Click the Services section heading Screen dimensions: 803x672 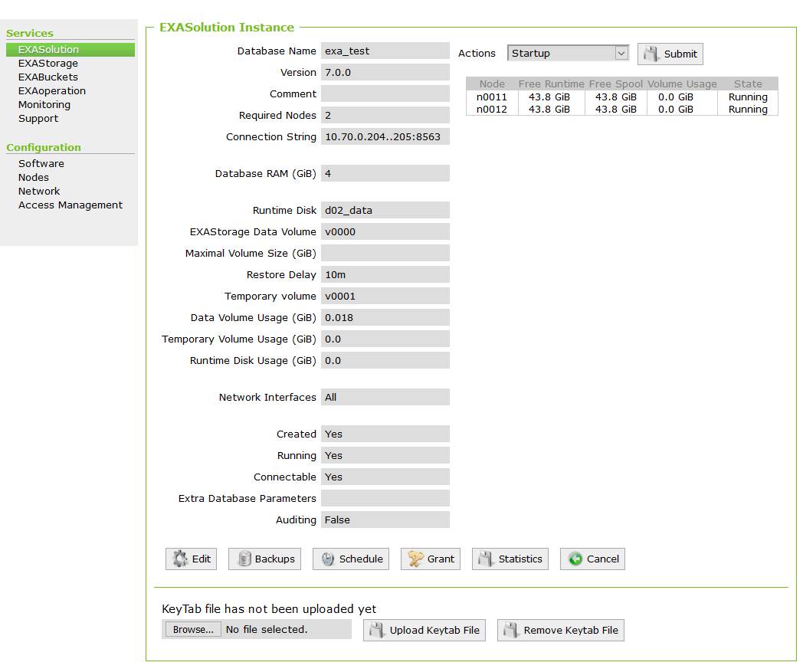[x=30, y=33]
